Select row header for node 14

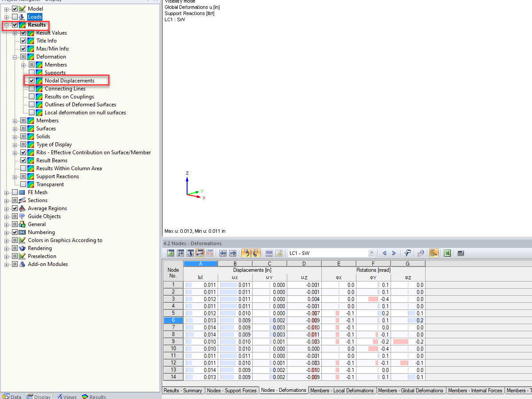[173, 377]
